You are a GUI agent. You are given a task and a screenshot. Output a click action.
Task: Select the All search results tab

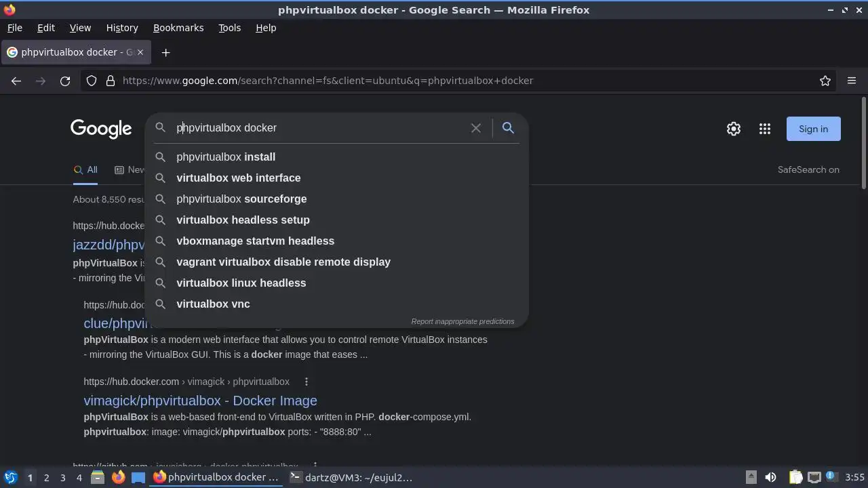[x=85, y=170]
